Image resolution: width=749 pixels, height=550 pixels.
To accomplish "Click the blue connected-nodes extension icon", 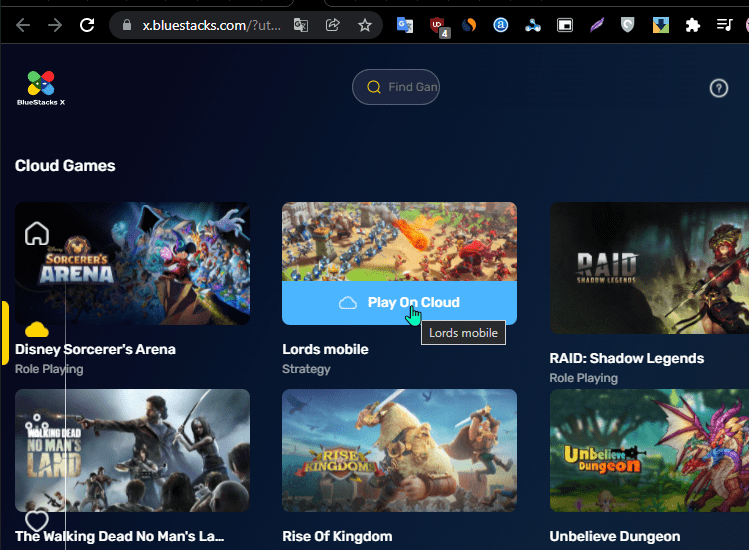I will (x=533, y=25).
